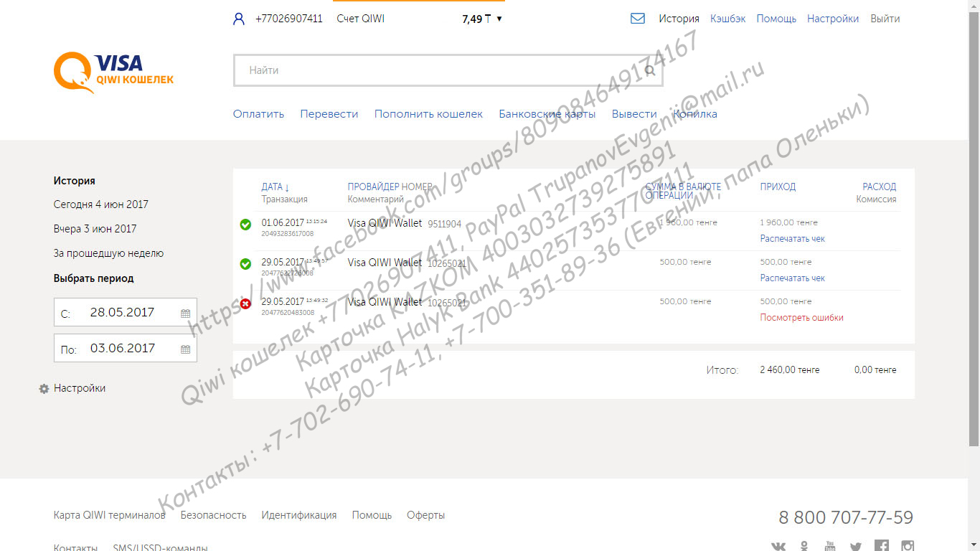The image size is (980, 551).
Task: Sort by ДАТА column header
Action: pyautogui.click(x=275, y=187)
